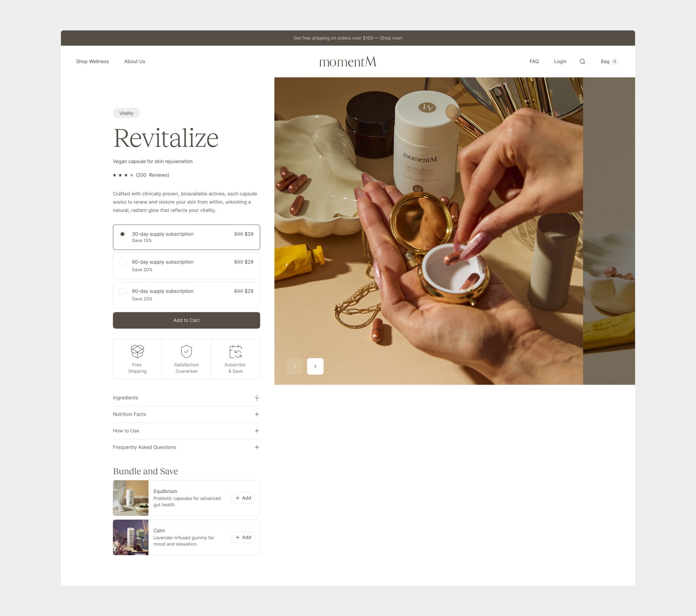The height and width of the screenshot is (616, 696).
Task: Click the momentM logo
Action: pos(348,62)
